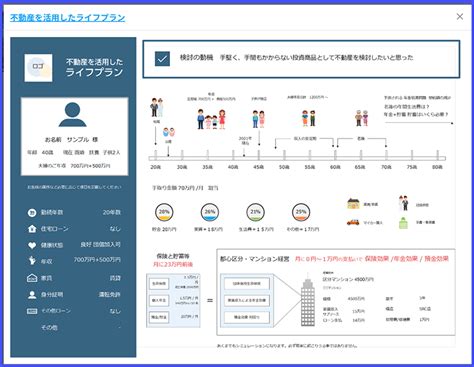
Task: Close the life plan dialog with the X
Action: pos(460,17)
